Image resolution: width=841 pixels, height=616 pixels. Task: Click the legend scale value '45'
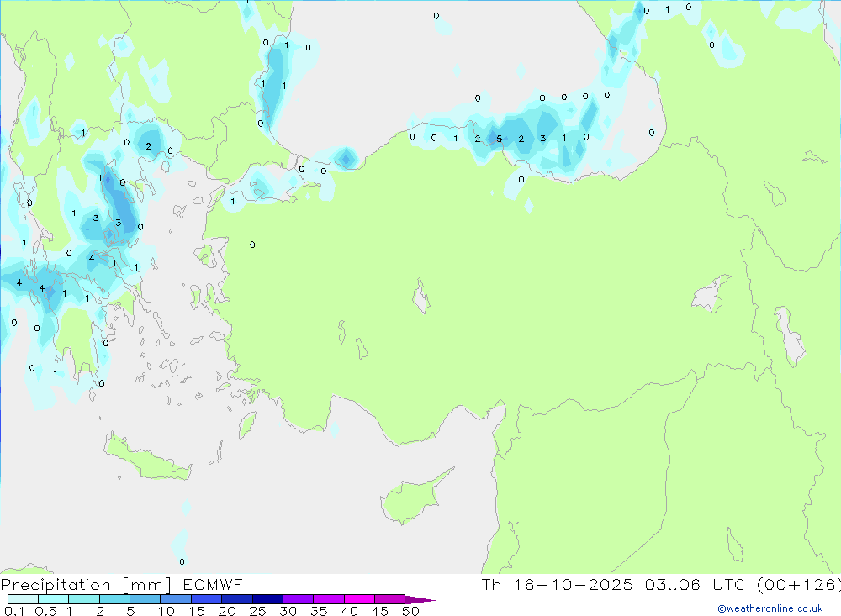click(x=380, y=611)
